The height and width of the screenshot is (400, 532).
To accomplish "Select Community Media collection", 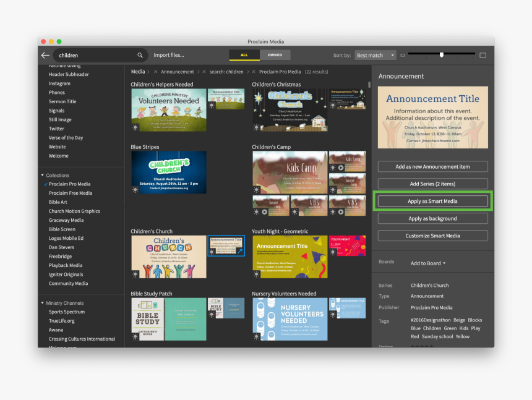I will [68, 284].
